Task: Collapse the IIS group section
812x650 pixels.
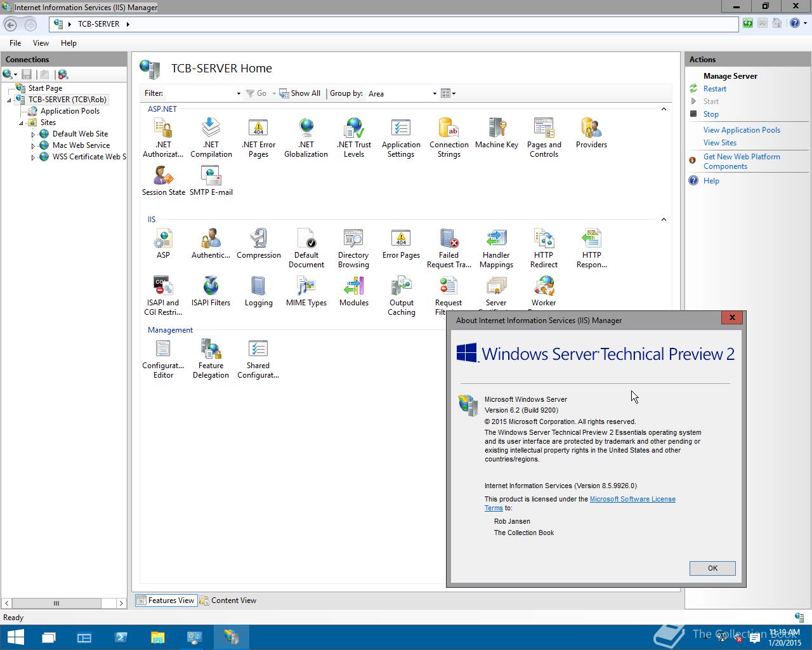Action: point(664,220)
